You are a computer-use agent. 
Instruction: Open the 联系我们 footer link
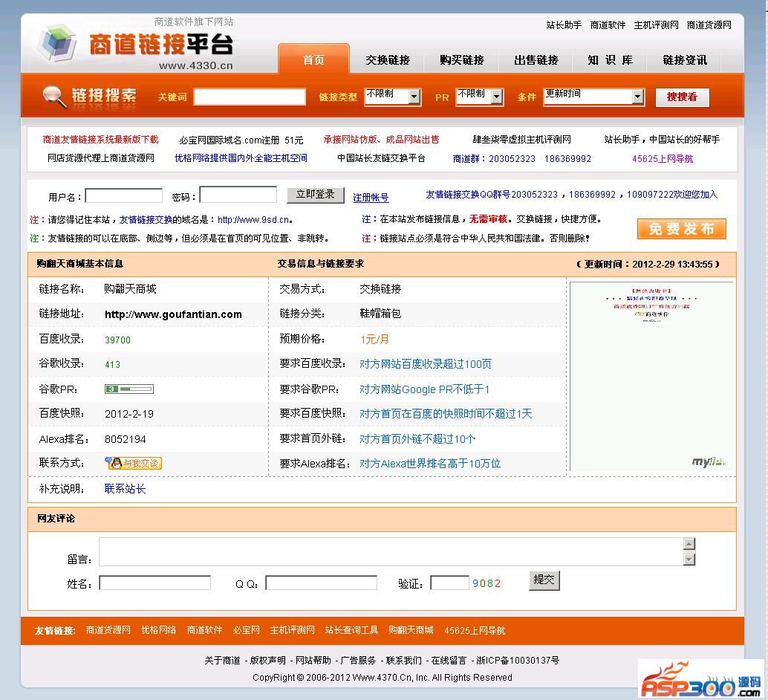click(x=403, y=661)
